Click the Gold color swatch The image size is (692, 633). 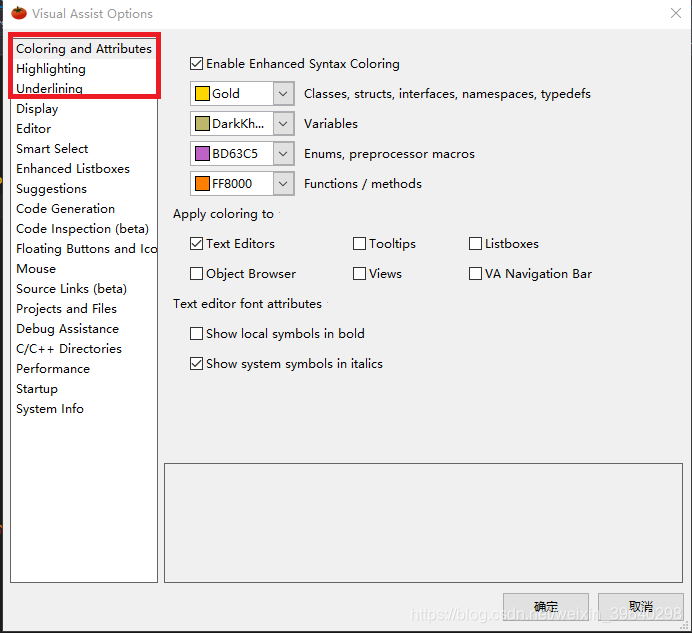[x=202, y=94]
